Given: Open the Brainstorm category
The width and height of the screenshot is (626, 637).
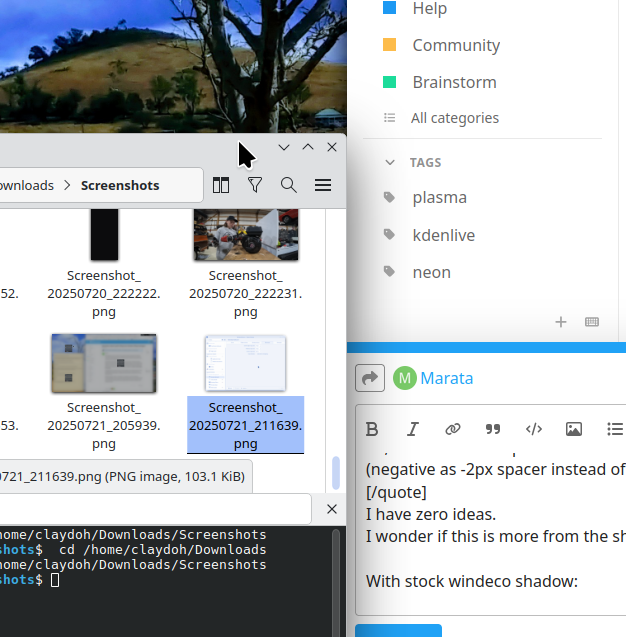Looking at the screenshot, I should coord(454,82).
